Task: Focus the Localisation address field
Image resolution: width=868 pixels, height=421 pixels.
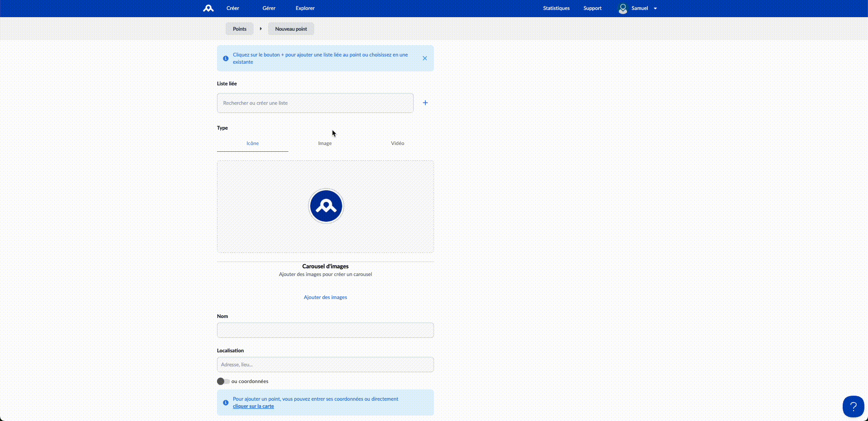Action: [325, 365]
